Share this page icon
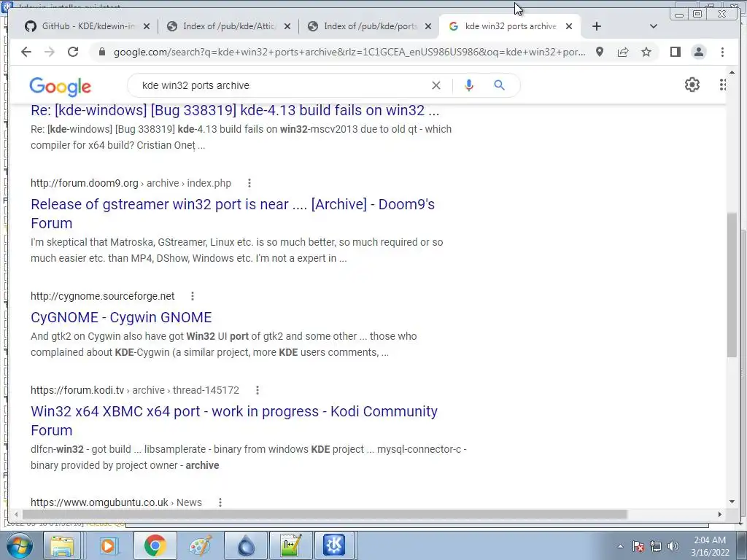 [x=623, y=52]
